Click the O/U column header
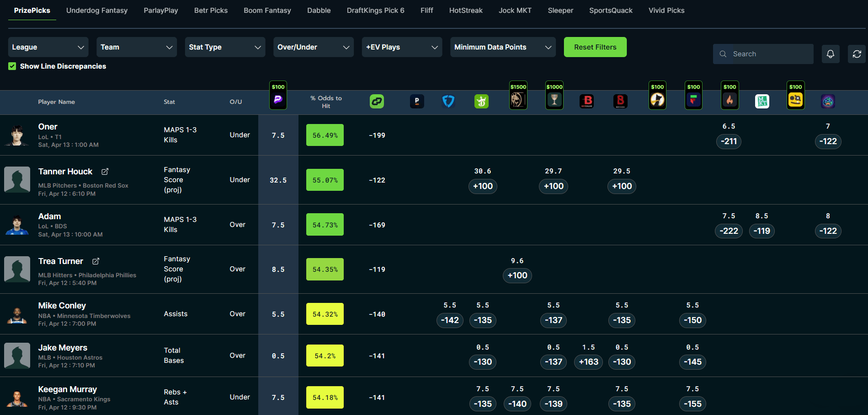Image resolution: width=868 pixels, height=415 pixels. point(236,102)
